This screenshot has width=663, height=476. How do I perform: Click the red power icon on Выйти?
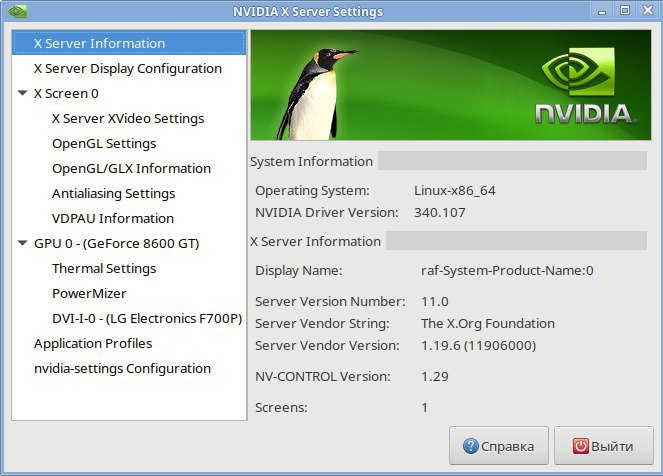(x=581, y=446)
